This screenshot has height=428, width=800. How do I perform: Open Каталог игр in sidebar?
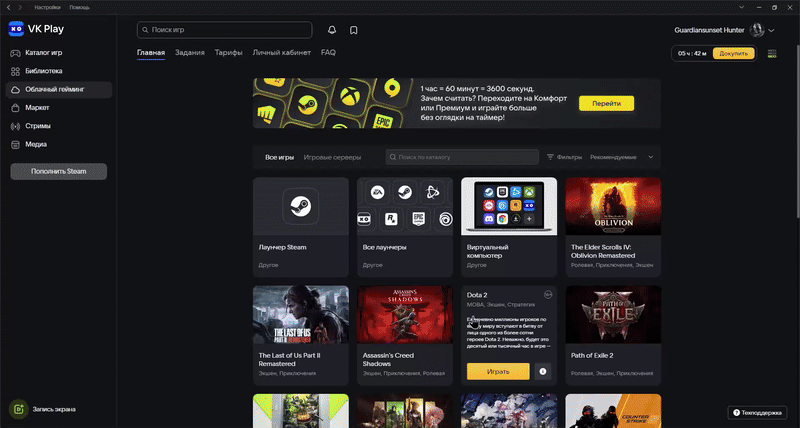pos(59,53)
